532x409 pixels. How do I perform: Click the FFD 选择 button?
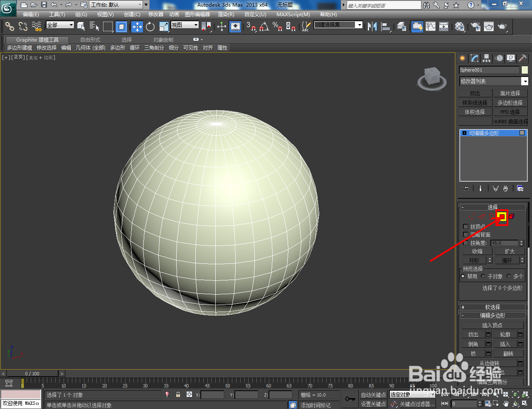click(510, 112)
